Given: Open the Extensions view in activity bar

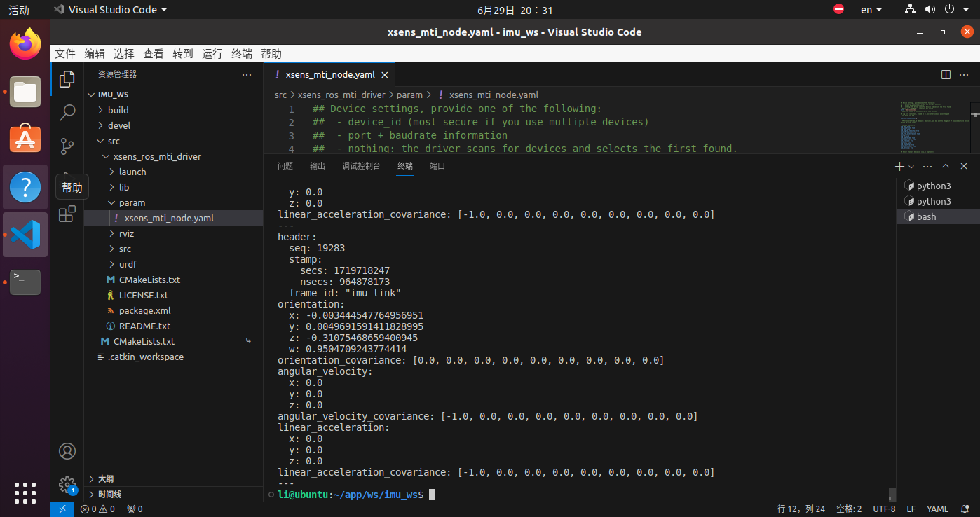Looking at the screenshot, I should coord(67,214).
